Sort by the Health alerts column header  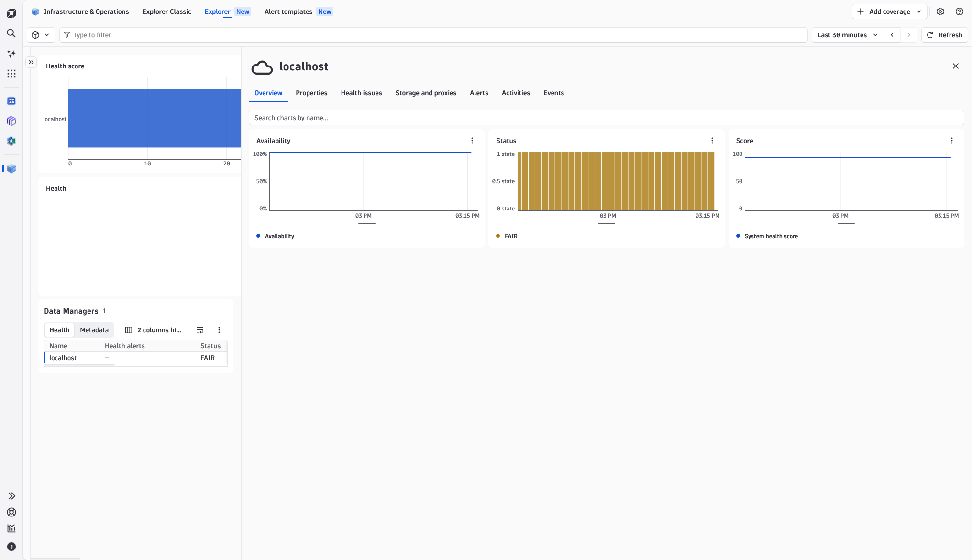(150, 346)
